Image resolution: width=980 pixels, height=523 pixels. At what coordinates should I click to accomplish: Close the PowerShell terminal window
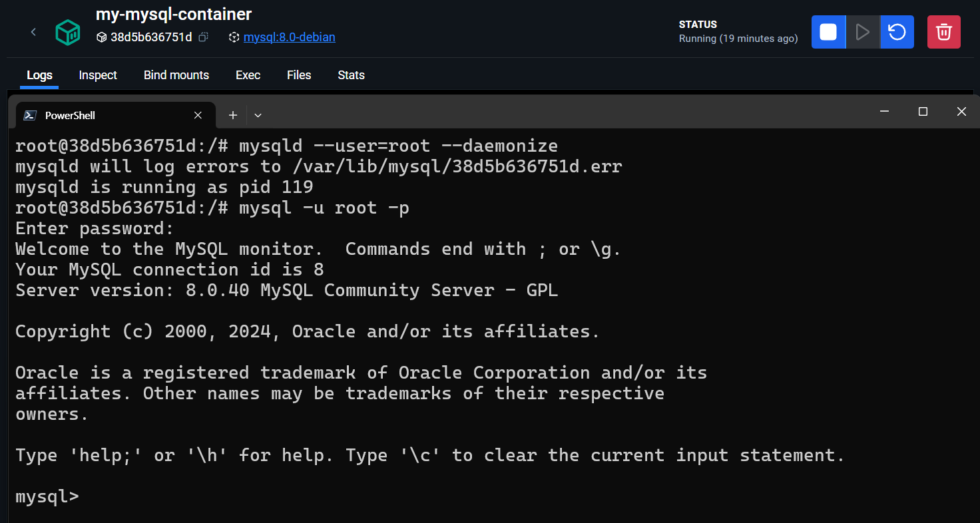961,112
